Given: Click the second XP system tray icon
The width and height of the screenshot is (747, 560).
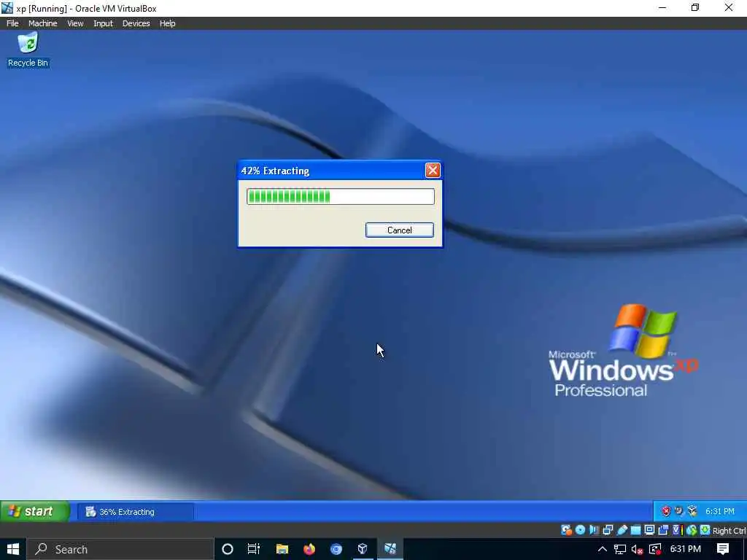Looking at the screenshot, I should pos(679,511).
